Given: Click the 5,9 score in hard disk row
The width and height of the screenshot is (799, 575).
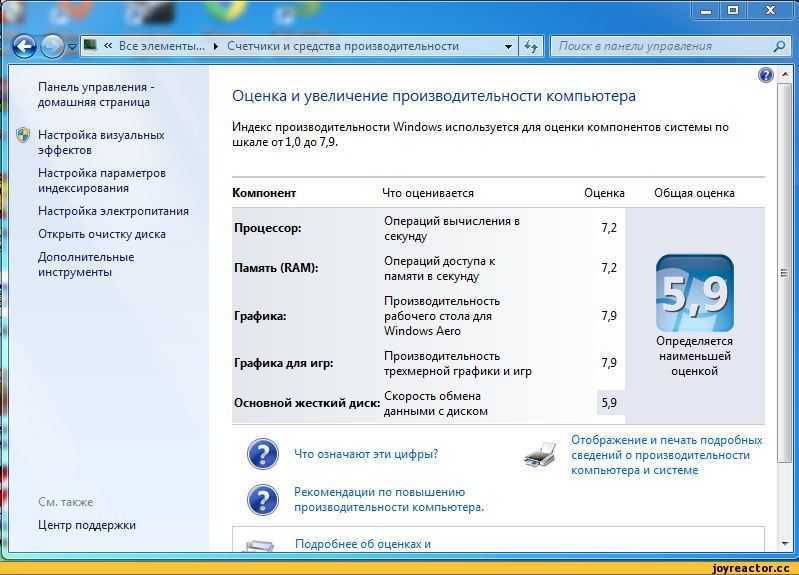Looking at the screenshot, I should point(609,403).
